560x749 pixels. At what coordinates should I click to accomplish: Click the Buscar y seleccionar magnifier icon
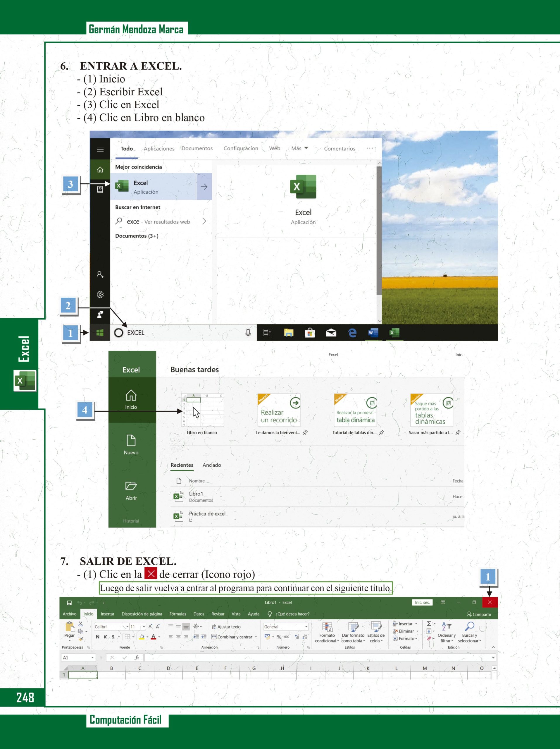click(469, 626)
